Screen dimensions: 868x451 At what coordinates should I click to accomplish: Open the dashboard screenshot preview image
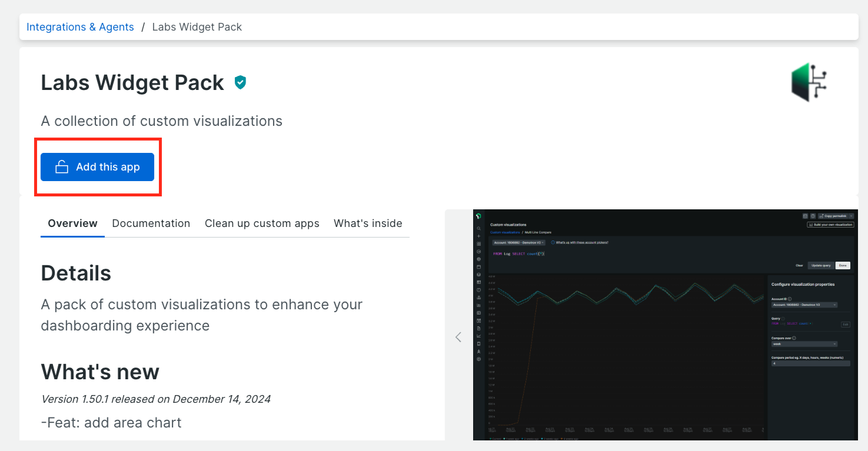tap(665, 325)
